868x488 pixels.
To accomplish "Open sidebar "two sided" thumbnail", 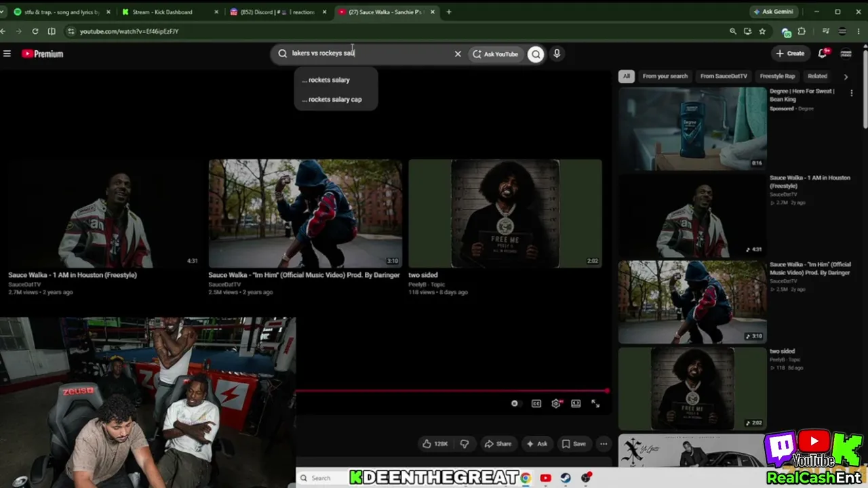I will [x=692, y=389].
